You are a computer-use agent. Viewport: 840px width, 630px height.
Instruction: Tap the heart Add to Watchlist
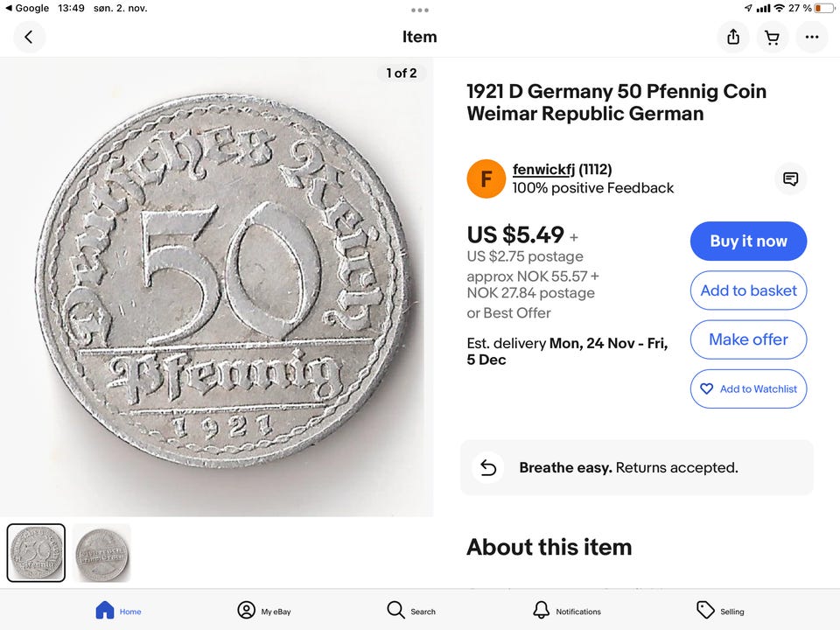click(748, 388)
